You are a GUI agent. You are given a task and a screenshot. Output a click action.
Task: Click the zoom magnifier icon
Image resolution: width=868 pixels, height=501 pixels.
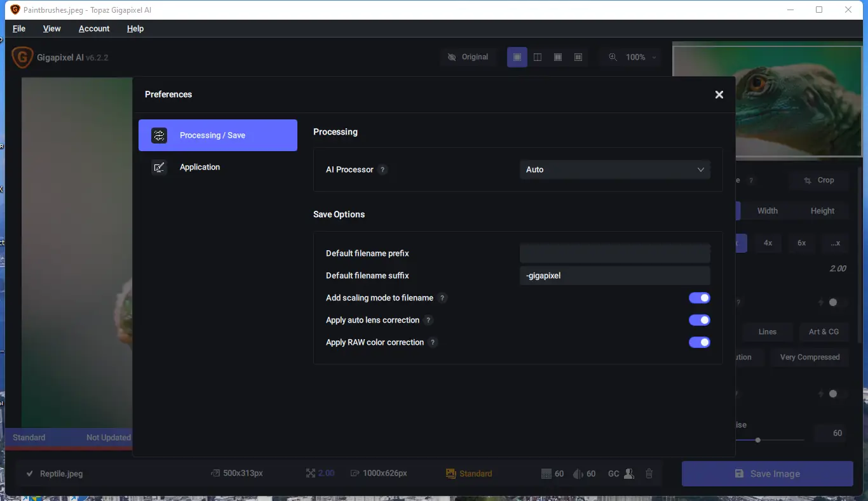[x=613, y=57]
